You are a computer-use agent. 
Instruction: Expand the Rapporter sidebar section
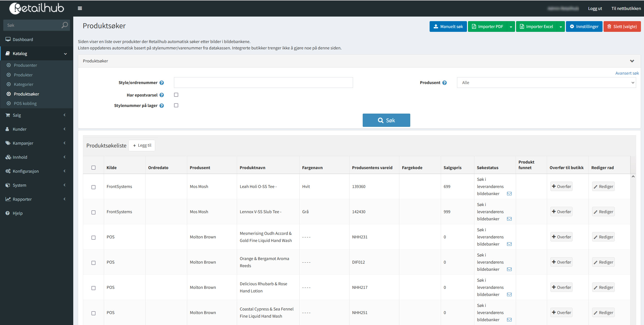point(37,199)
